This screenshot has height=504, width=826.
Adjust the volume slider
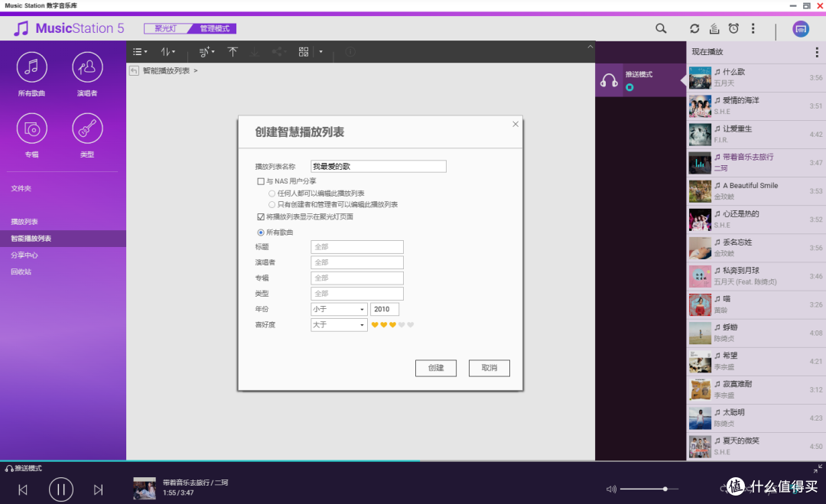pyautogui.click(x=649, y=489)
